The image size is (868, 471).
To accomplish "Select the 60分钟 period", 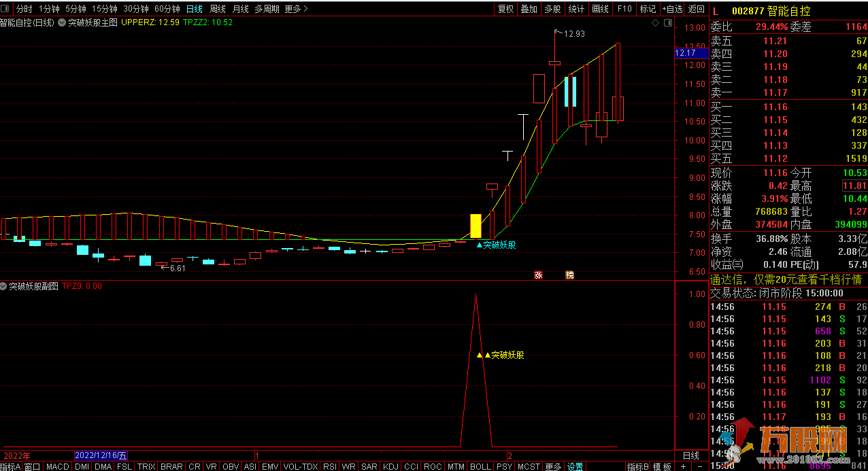I will (167, 9).
